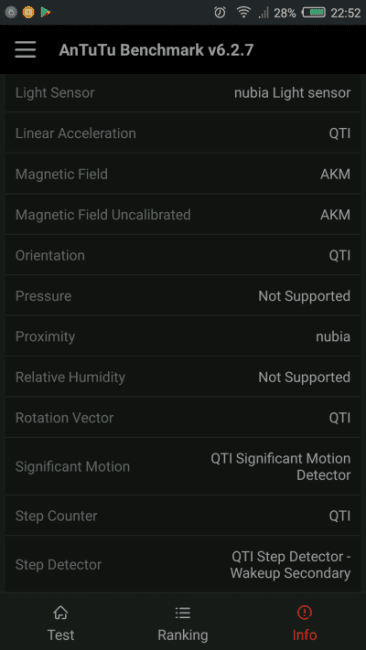The width and height of the screenshot is (366, 650).
Task: Tap the alarm clock status icon
Action: (220, 13)
